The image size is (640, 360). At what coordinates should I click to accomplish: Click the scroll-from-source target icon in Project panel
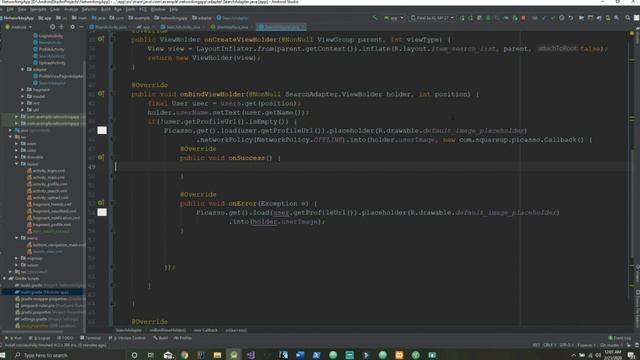[52, 27]
